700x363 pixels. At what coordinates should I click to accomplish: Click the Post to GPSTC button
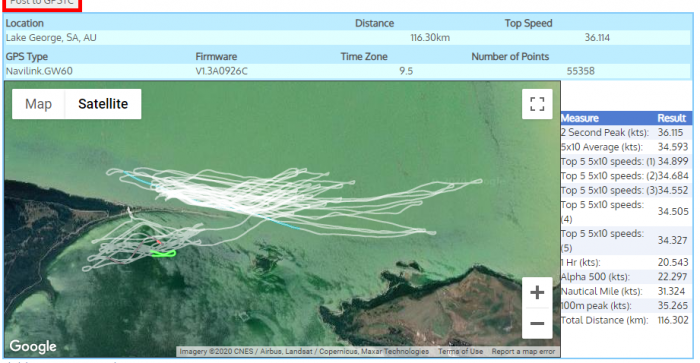tap(42, 4)
